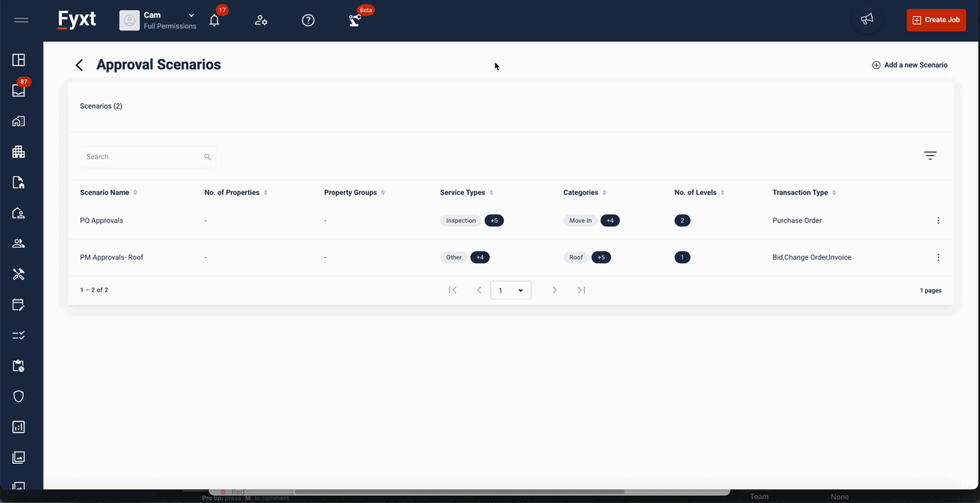Expand the +4 categories badge for PO Approvals
Viewport: 980px width, 503px height.
[x=610, y=220]
